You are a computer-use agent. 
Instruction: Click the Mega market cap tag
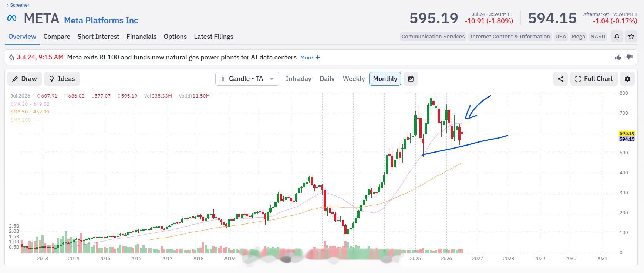coord(578,37)
